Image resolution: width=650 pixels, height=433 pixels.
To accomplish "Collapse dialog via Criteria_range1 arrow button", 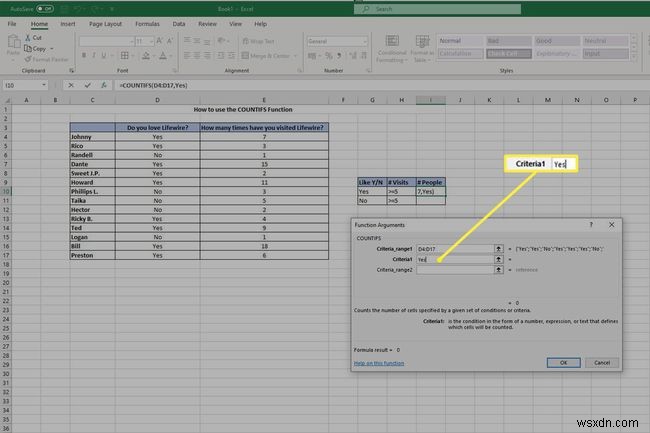I will 498,249.
